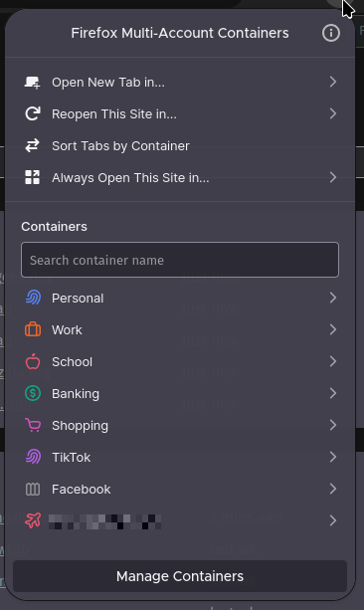
Task: Expand the School container chevron
Action: coord(333,361)
